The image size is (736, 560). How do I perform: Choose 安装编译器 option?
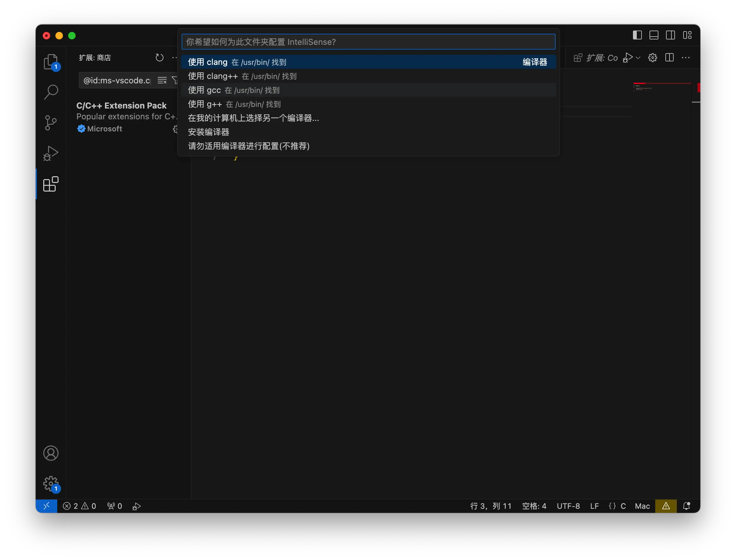[368, 132]
